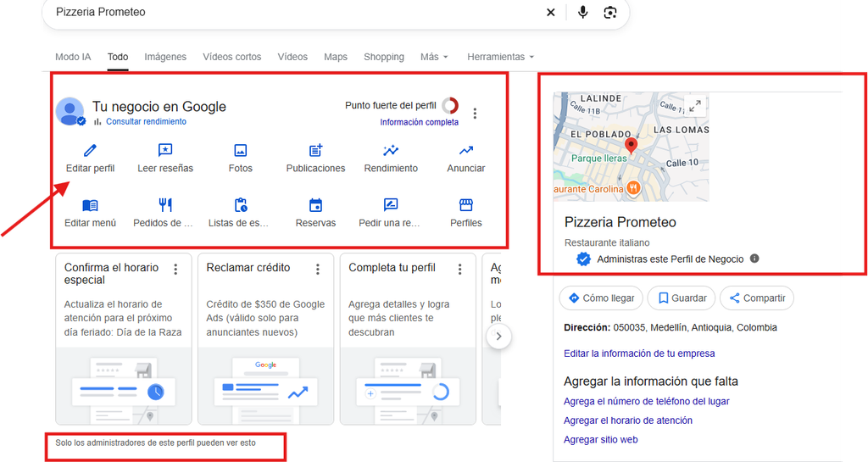This screenshot has width=868, height=462.
Task: Click Agrega el número de teléfono link
Action: click(646, 401)
